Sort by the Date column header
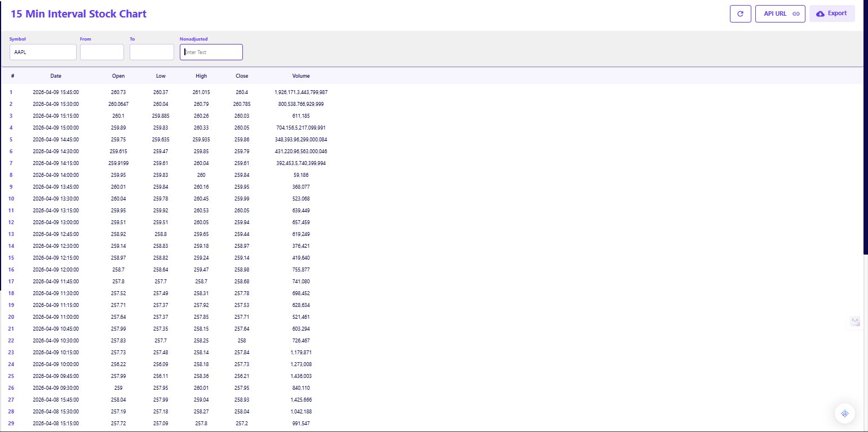 56,76
